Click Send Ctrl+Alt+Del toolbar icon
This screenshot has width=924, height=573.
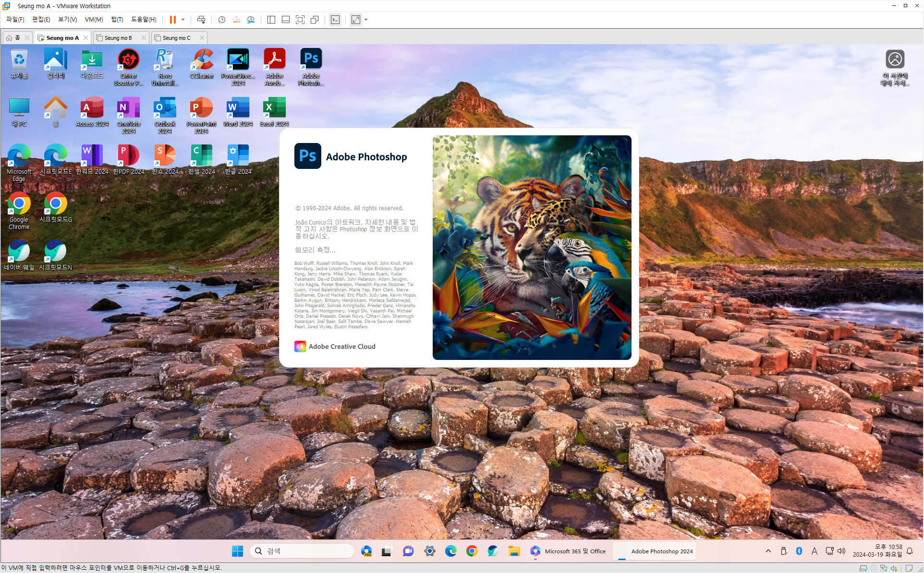[201, 20]
